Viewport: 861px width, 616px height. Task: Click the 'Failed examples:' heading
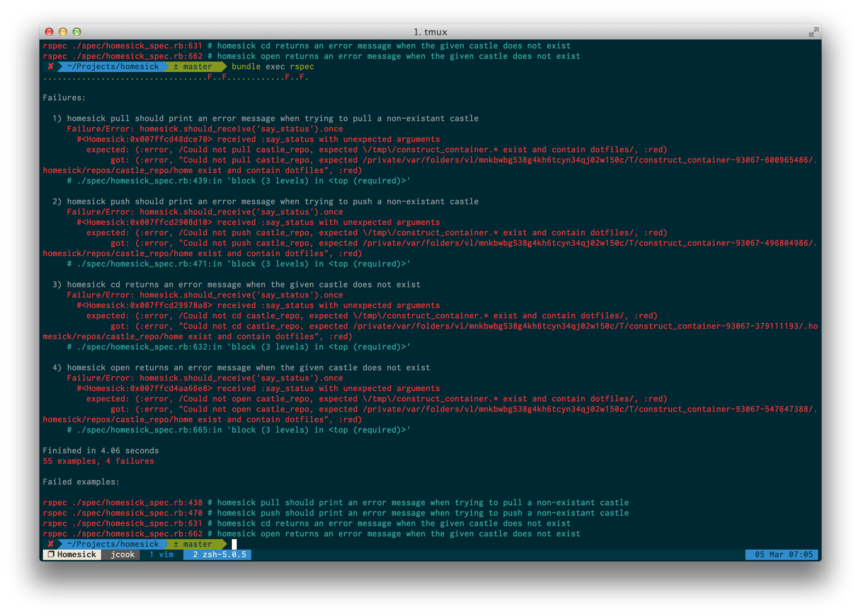click(81, 482)
